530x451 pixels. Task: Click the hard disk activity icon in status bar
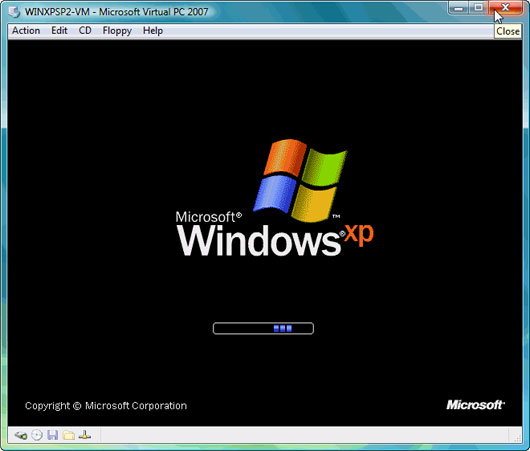tap(21, 435)
